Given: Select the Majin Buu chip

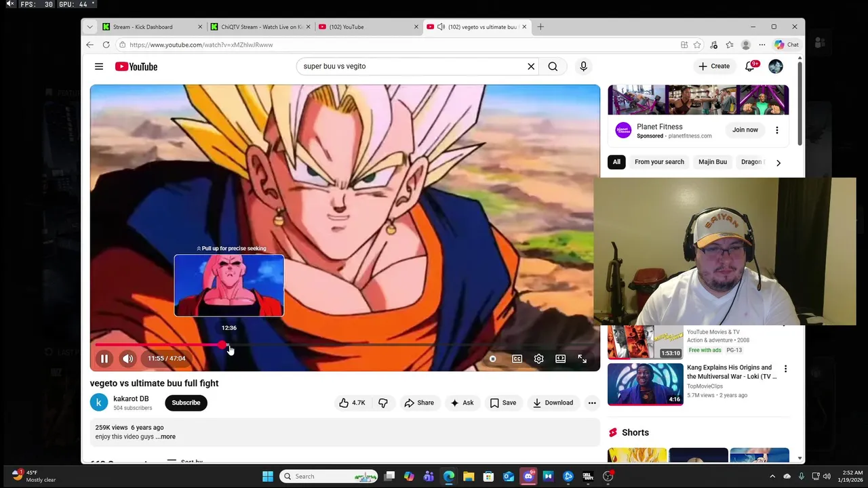Looking at the screenshot, I should coord(713,162).
